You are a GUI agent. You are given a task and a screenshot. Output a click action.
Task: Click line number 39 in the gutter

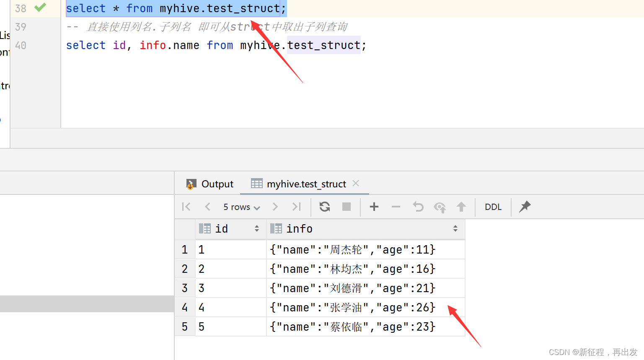point(21,27)
